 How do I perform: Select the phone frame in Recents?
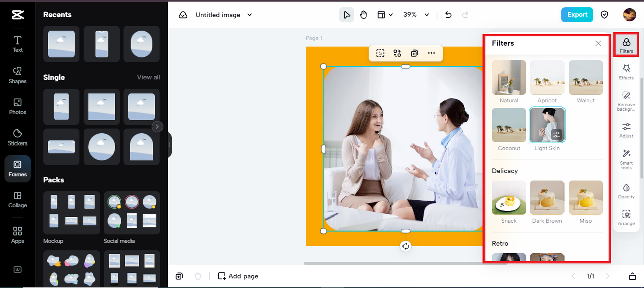coord(102,44)
